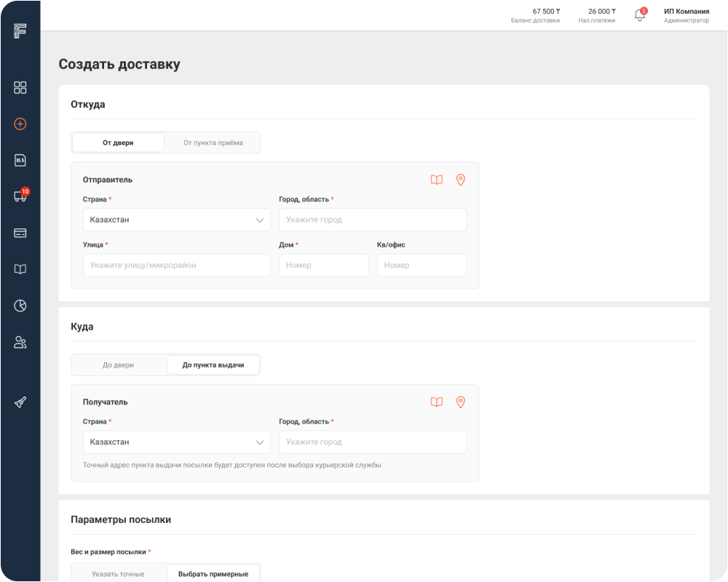
Task: Open the 'ИП Компания' account menu
Action: click(686, 15)
